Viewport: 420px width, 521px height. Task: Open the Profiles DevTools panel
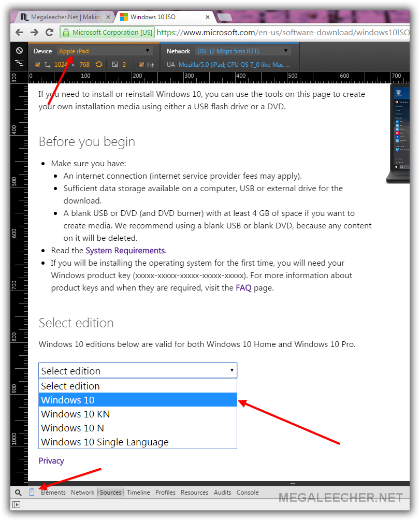(165, 493)
